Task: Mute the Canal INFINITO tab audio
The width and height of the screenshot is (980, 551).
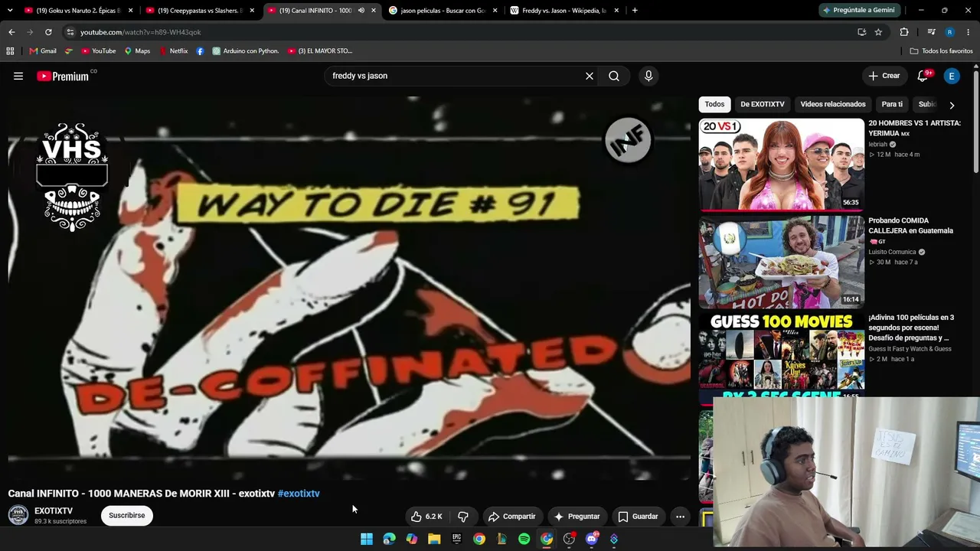Action: 361,11
